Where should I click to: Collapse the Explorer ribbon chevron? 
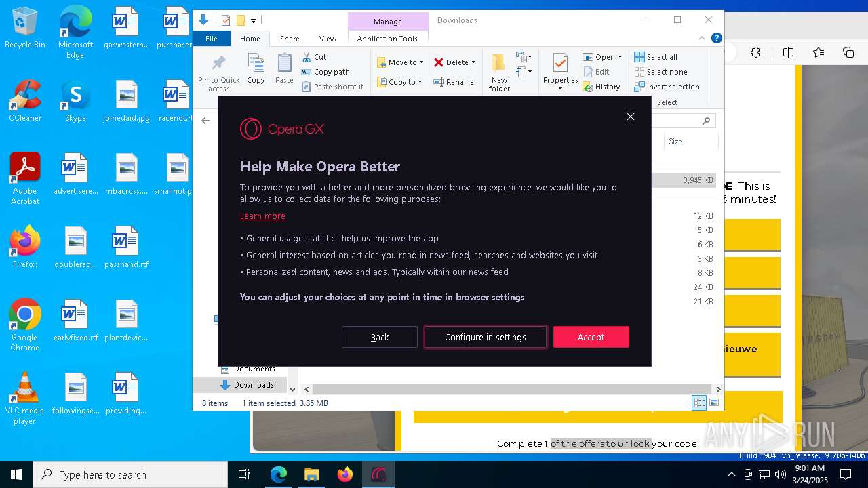(x=703, y=39)
